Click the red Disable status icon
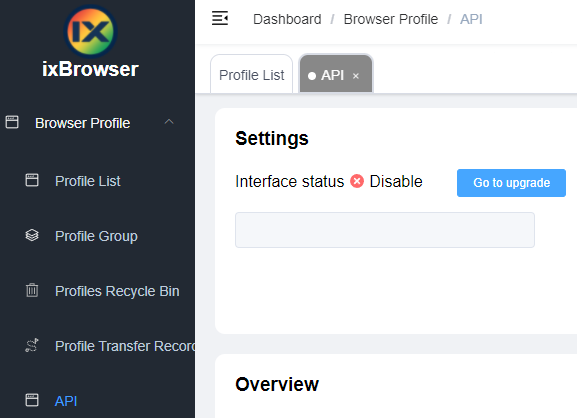This screenshot has width=577, height=418. 357,181
